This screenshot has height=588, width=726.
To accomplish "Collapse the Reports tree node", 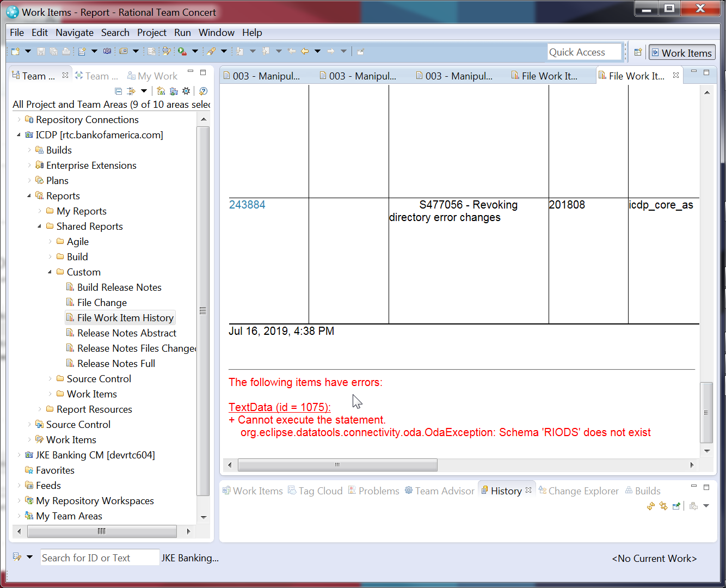I will point(29,195).
